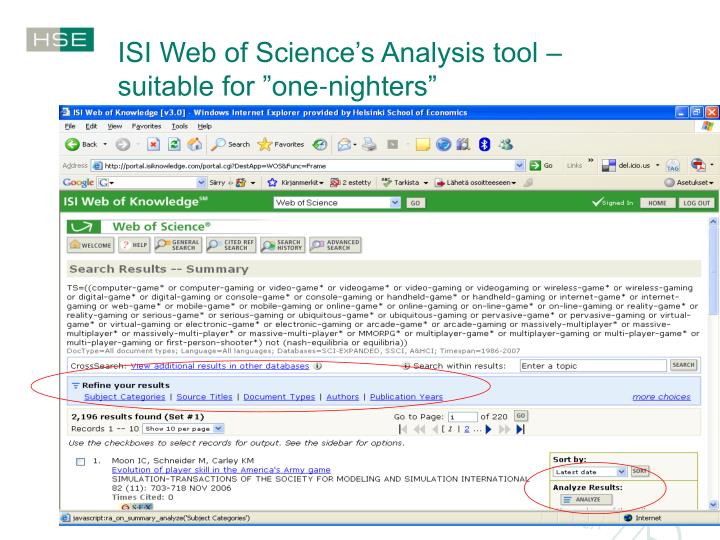Open the address bar URL dropdown
The height and width of the screenshot is (540, 720).
(x=519, y=165)
